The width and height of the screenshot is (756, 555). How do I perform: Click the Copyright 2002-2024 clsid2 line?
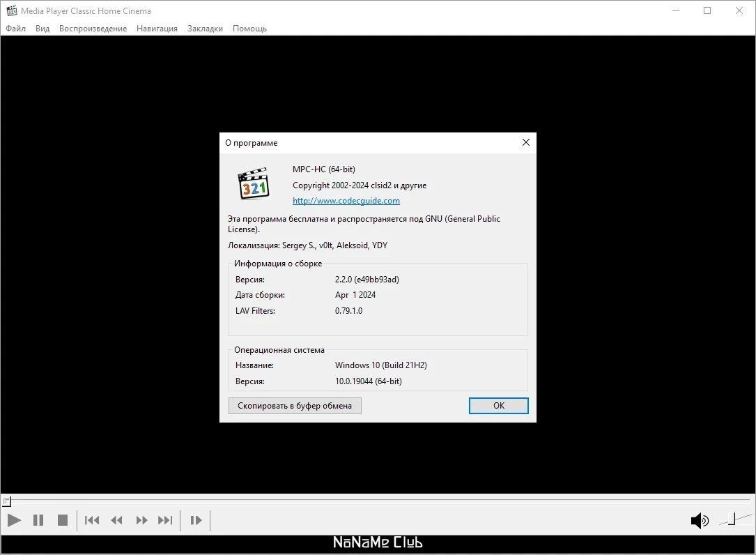(360, 185)
